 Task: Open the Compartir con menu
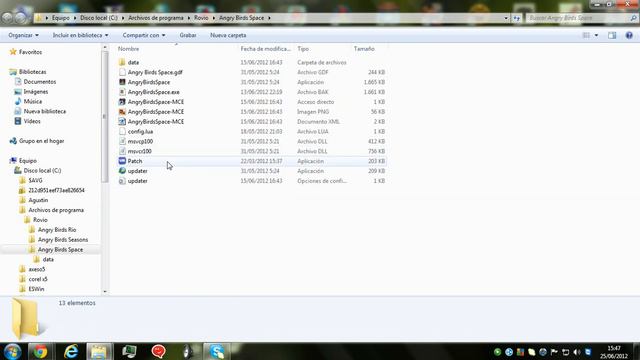pyautogui.click(x=144, y=36)
